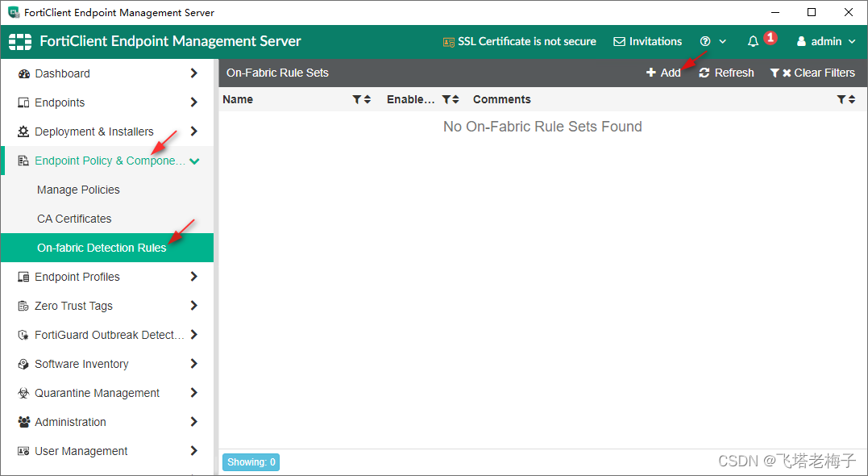Click the On-Fabric Rule Sets title
This screenshot has height=476, width=868.
[x=277, y=73]
